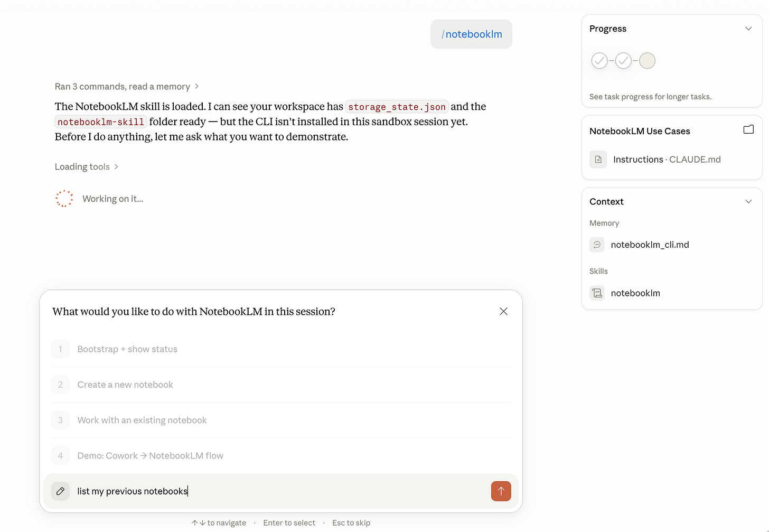Click the storage_state.json code tag
Viewport: 769px width, 532px height.
click(x=397, y=107)
